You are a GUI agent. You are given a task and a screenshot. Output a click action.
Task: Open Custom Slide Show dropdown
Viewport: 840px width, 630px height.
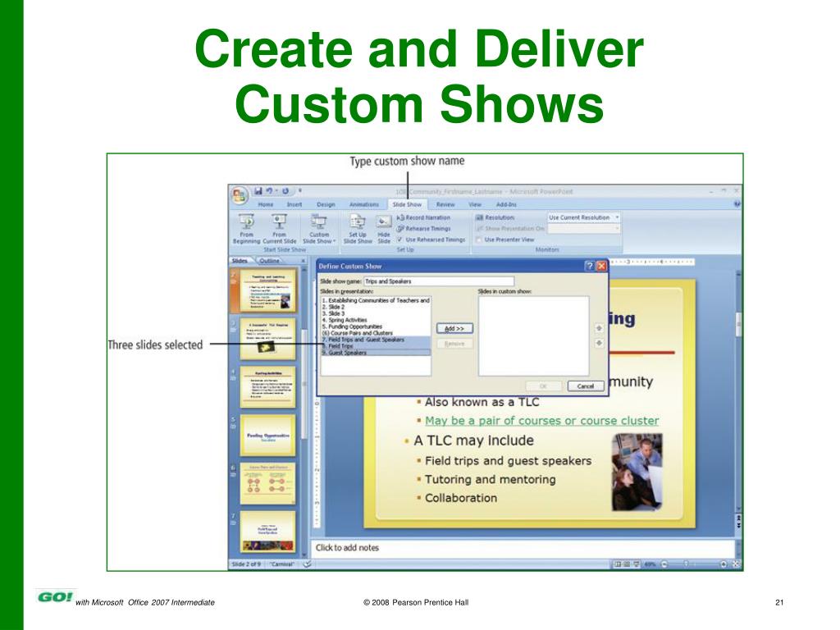[x=319, y=229]
